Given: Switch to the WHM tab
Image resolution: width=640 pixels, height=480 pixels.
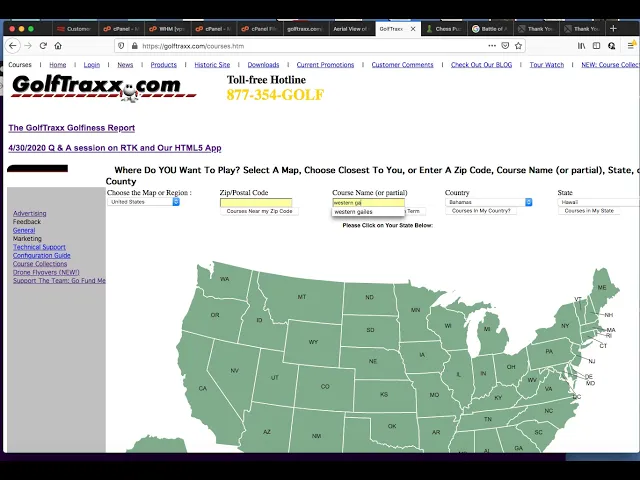Looking at the screenshot, I should pyautogui.click(x=167, y=29).
